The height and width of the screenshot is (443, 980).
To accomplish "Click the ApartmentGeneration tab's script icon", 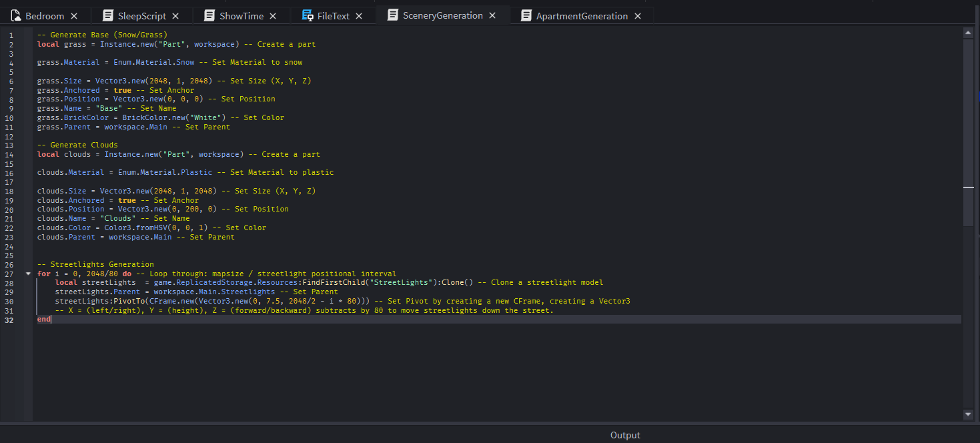I will coord(526,15).
